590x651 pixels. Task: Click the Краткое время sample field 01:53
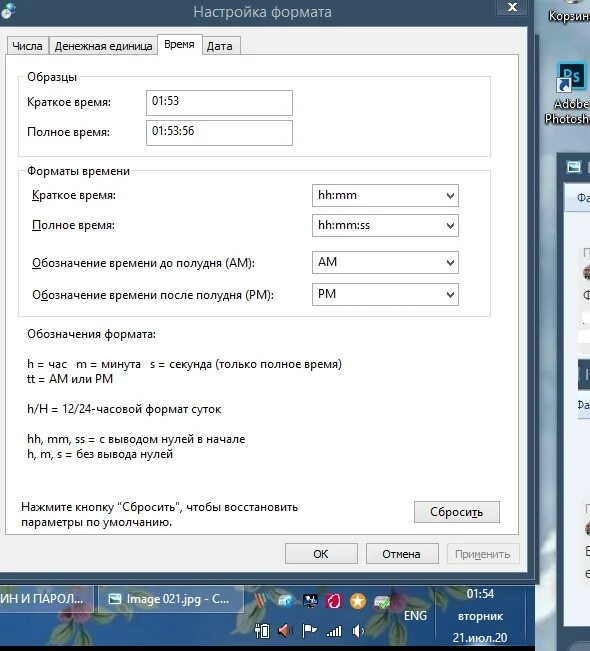coord(219,103)
